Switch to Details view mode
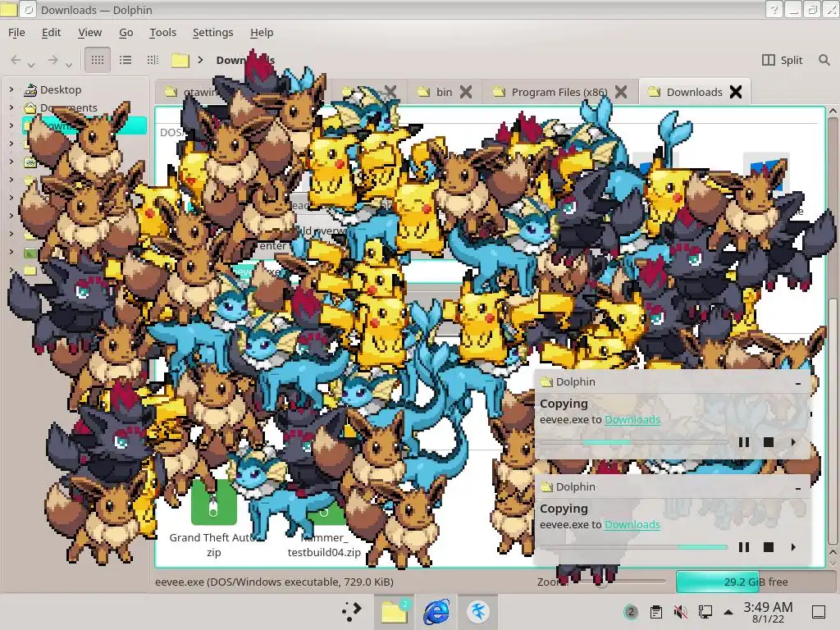Viewport: 840px width, 630px height. pos(153,60)
